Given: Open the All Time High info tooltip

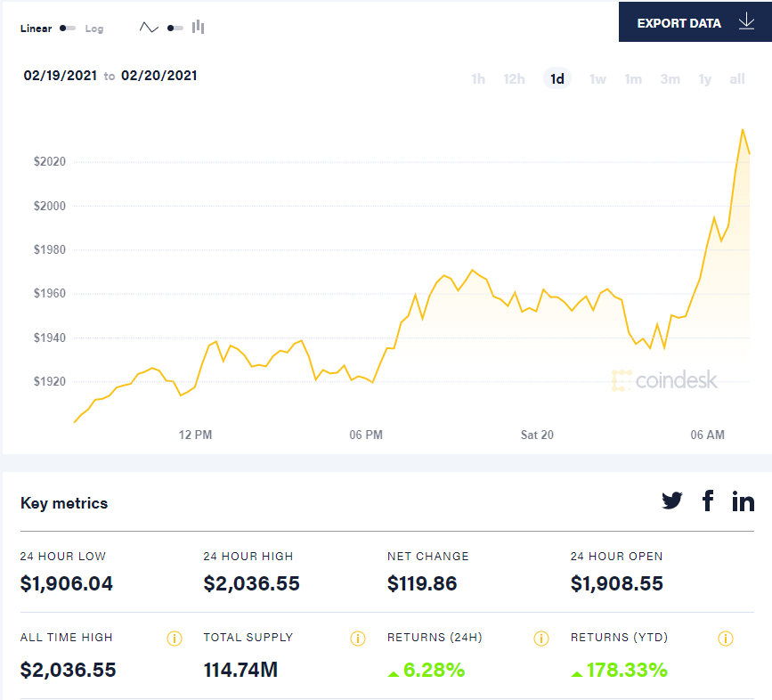Looking at the screenshot, I should pyautogui.click(x=175, y=638).
